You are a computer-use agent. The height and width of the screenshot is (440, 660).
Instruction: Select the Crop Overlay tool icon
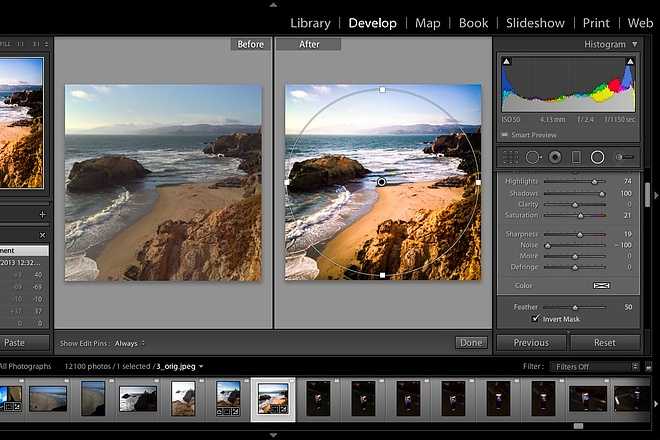click(x=511, y=157)
